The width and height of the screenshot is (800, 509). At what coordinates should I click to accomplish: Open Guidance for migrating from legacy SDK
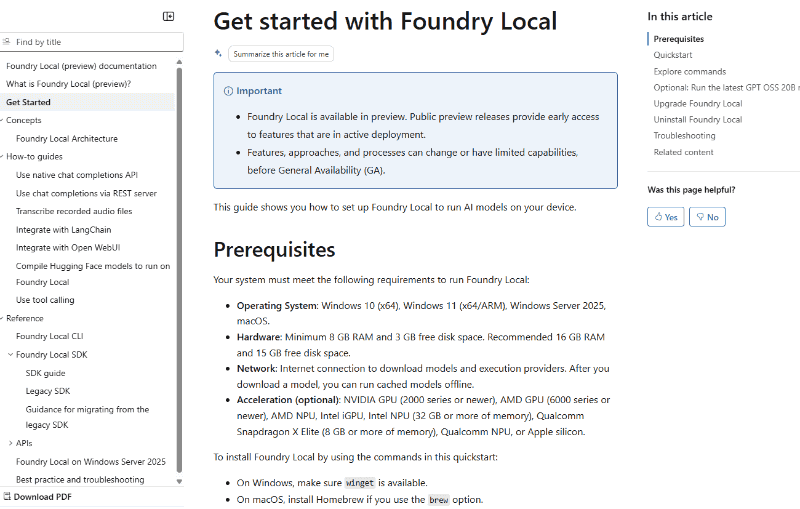(x=87, y=417)
